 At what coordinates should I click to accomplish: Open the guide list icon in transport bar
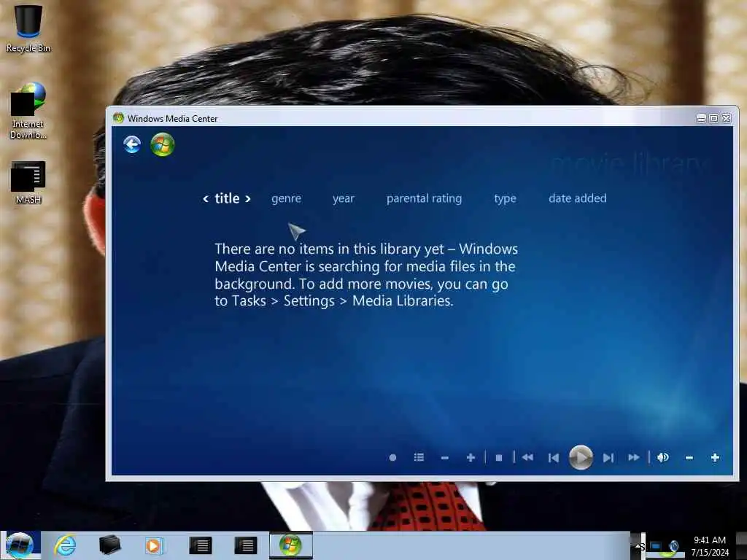click(419, 458)
